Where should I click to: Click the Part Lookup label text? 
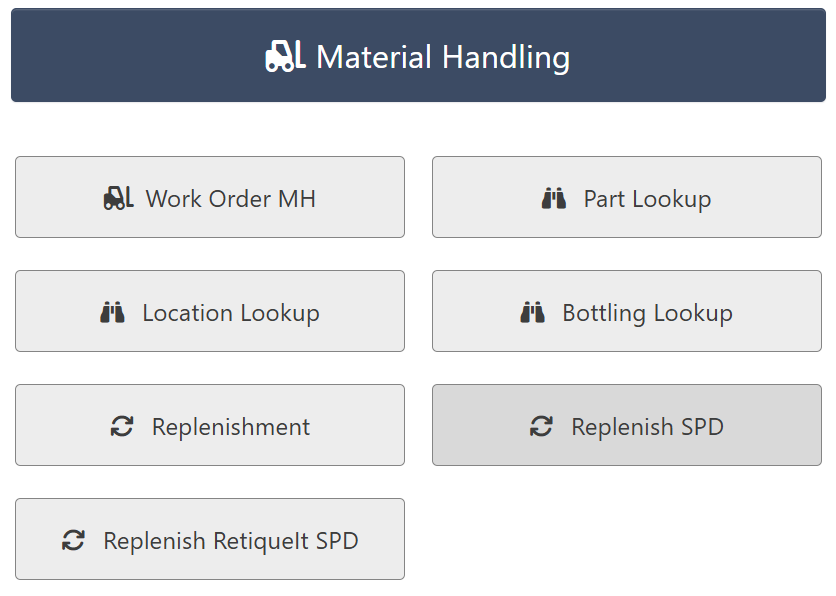point(646,198)
